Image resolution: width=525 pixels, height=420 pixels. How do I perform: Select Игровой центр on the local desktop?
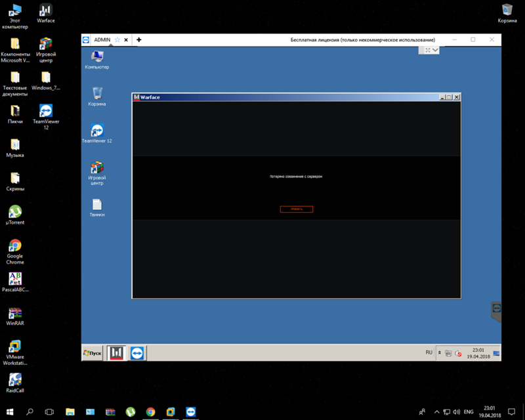tap(46, 51)
